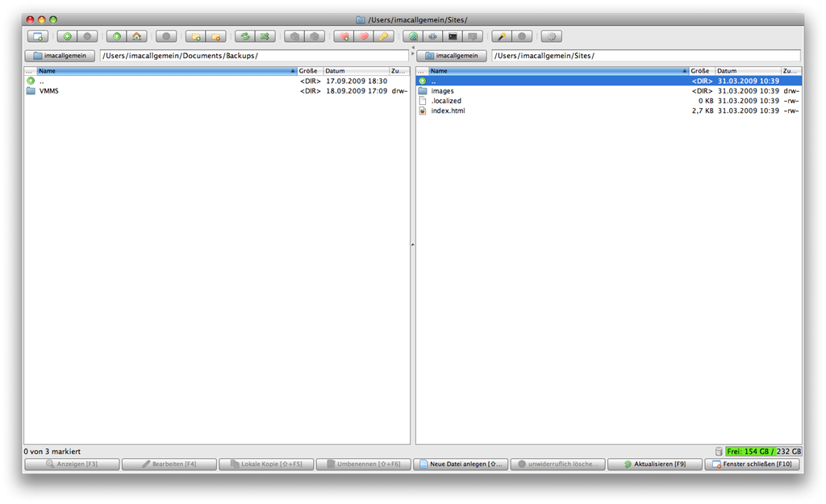The height and width of the screenshot is (504, 826).
Task: Click right panel path field Sites
Action: coord(646,56)
